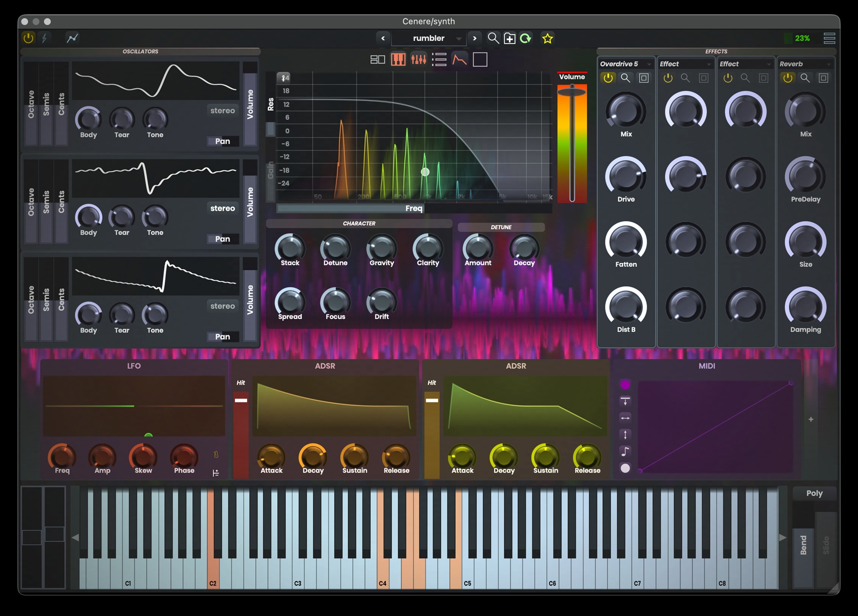
Task: Shift keyboard range with right arrow
Action: pyautogui.click(x=782, y=538)
